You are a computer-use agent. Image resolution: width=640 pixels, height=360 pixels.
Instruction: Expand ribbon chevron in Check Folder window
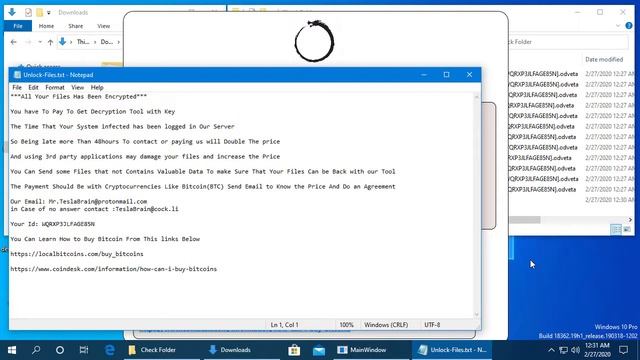(x=618, y=26)
